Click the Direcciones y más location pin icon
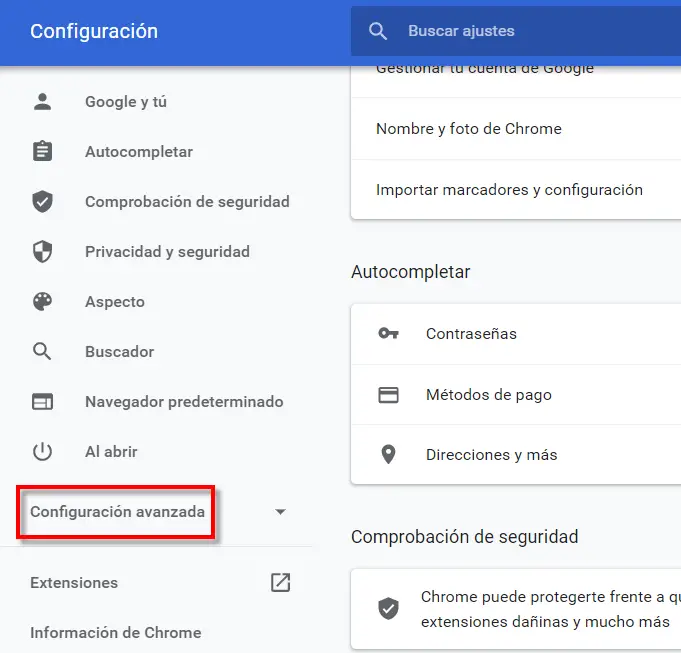Screen dimensions: 681x653 pos(388,455)
